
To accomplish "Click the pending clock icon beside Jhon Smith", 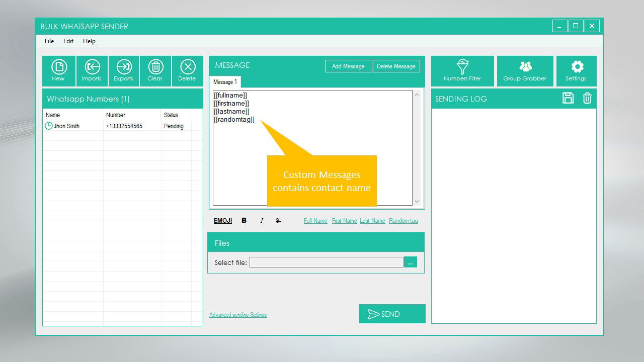I will 48,126.
